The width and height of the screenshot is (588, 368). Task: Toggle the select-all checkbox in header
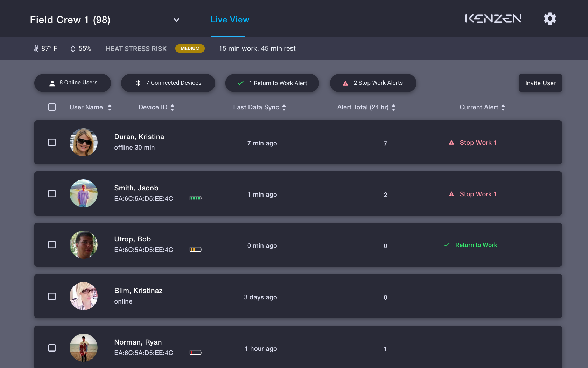coord(52,107)
